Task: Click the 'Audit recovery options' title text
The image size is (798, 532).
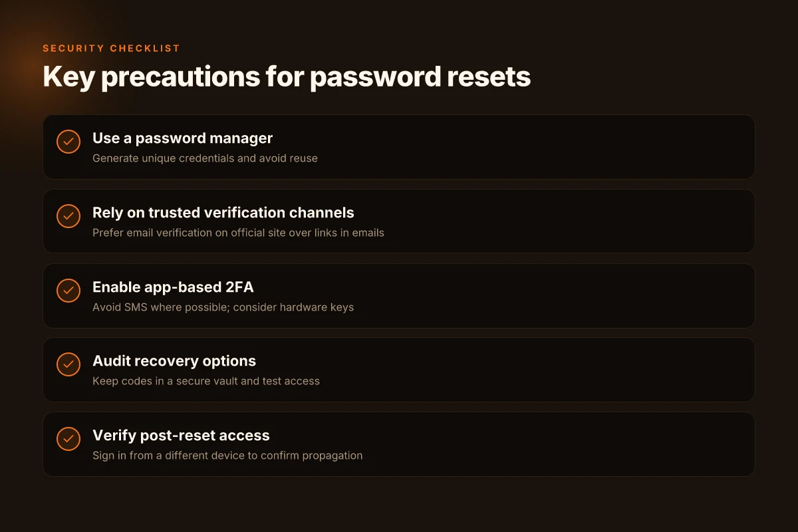Action: pos(174,361)
